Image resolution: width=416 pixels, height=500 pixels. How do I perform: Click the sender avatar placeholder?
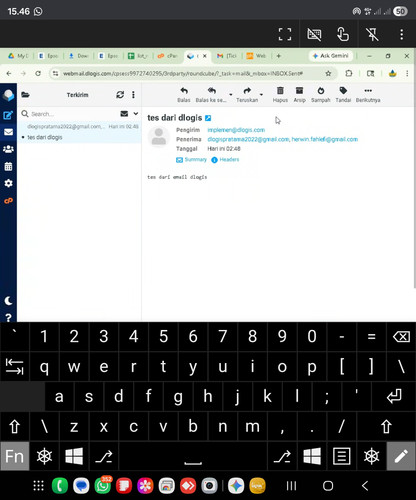159,137
